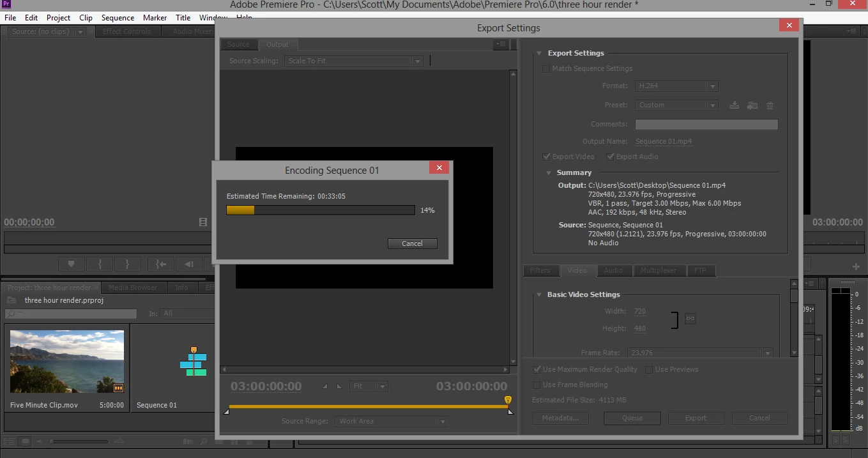The image size is (868, 458).
Task: Cancel the encoding in progress dialog
Action: 412,243
